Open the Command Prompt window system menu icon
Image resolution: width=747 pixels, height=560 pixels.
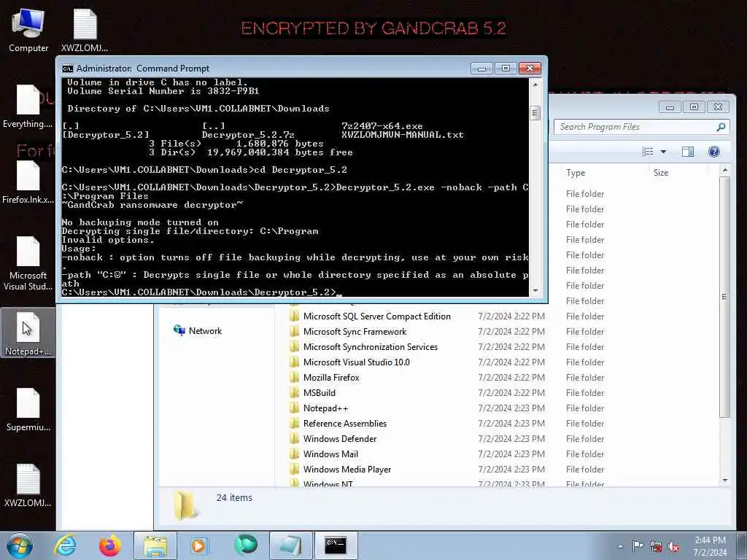pyautogui.click(x=68, y=69)
